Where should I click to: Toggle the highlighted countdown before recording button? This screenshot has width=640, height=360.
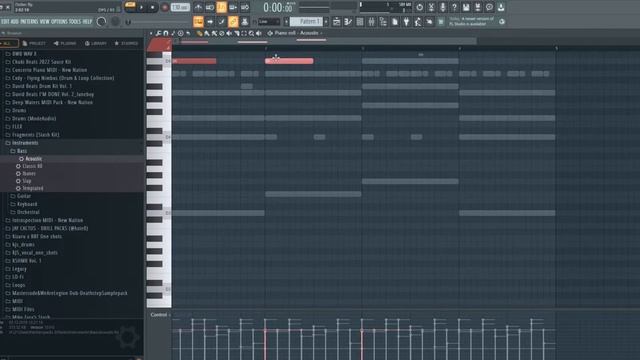(221, 7)
